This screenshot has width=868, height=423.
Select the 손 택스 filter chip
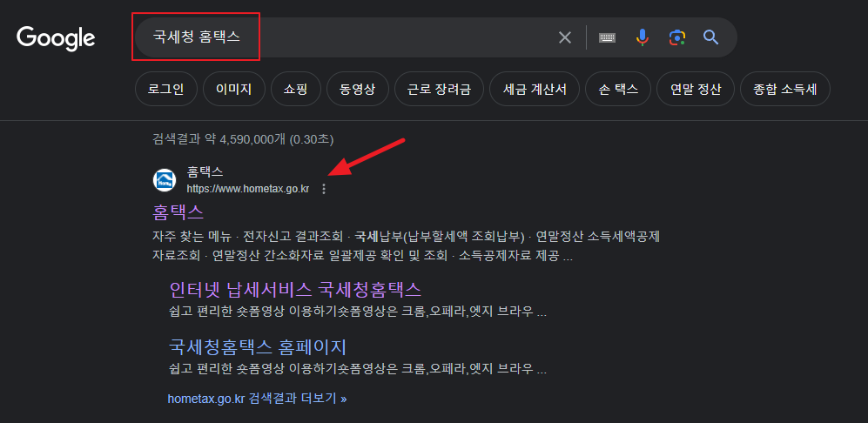pyautogui.click(x=618, y=89)
